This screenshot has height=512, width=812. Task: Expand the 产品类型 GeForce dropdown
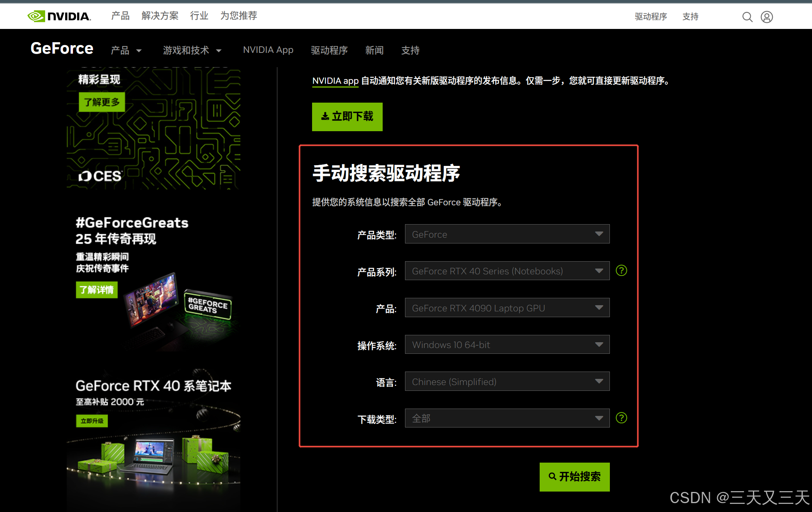tap(507, 234)
